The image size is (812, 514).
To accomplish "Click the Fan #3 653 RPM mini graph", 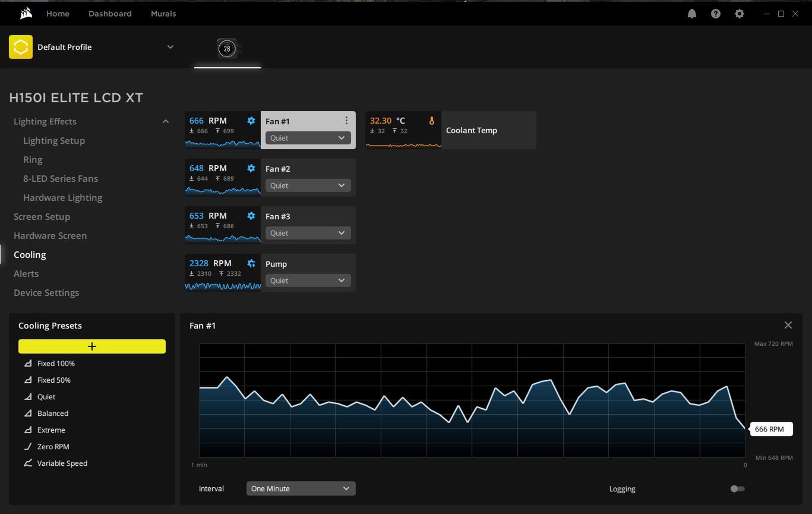I will click(x=223, y=225).
